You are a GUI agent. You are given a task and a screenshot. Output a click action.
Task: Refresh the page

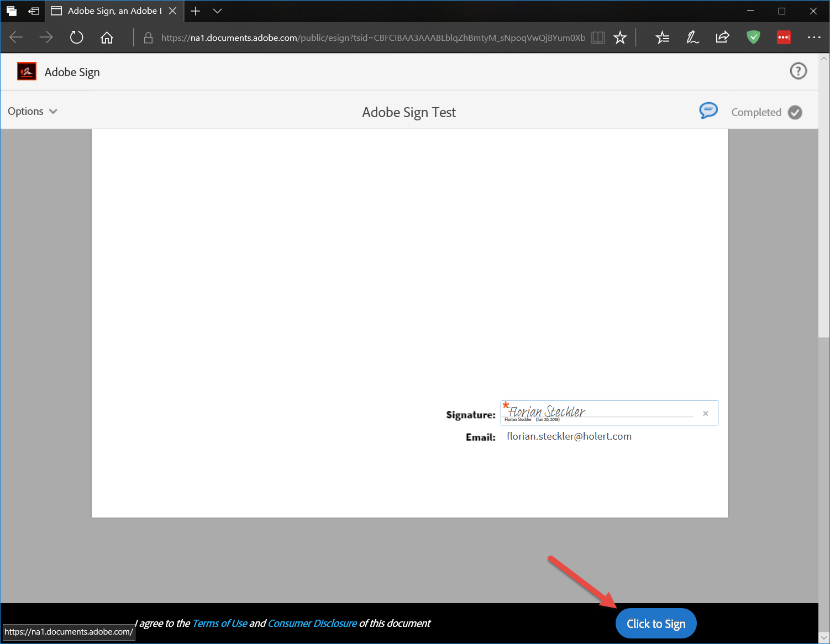tap(76, 38)
